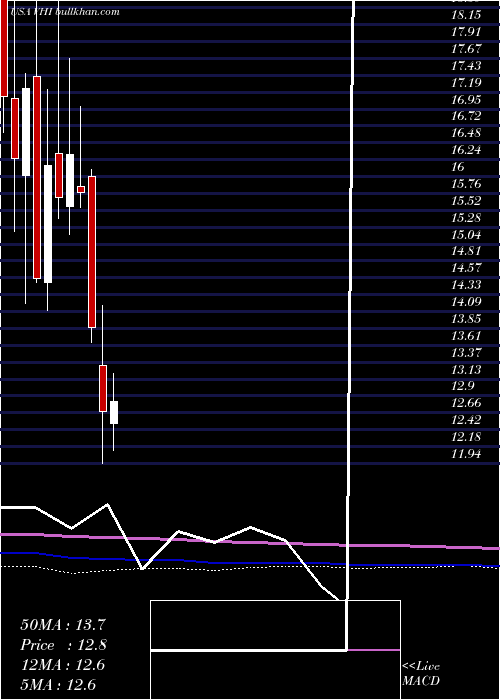Click the 12.18 price axis label

[466, 438]
